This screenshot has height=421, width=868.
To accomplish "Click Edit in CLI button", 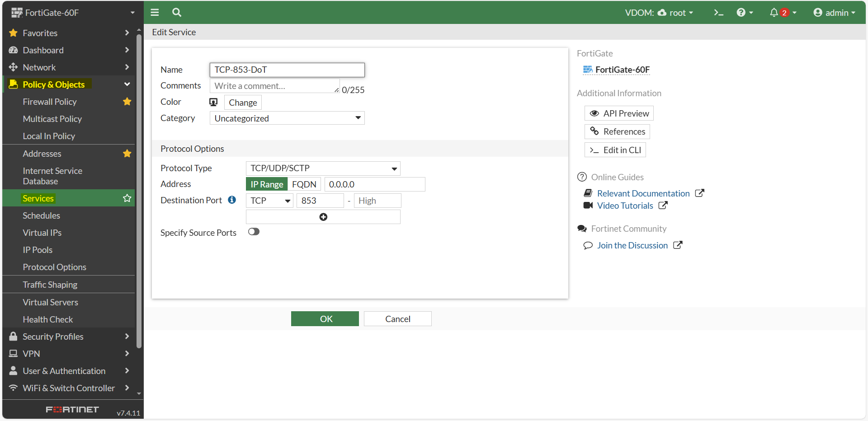I will [x=615, y=150].
